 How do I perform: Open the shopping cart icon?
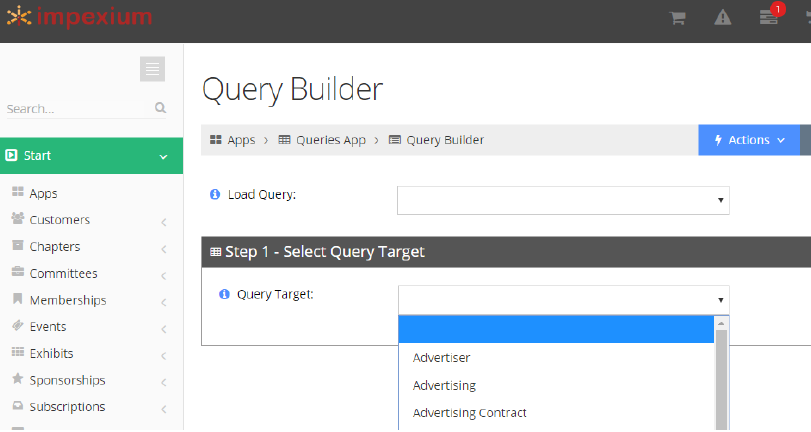tap(677, 18)
